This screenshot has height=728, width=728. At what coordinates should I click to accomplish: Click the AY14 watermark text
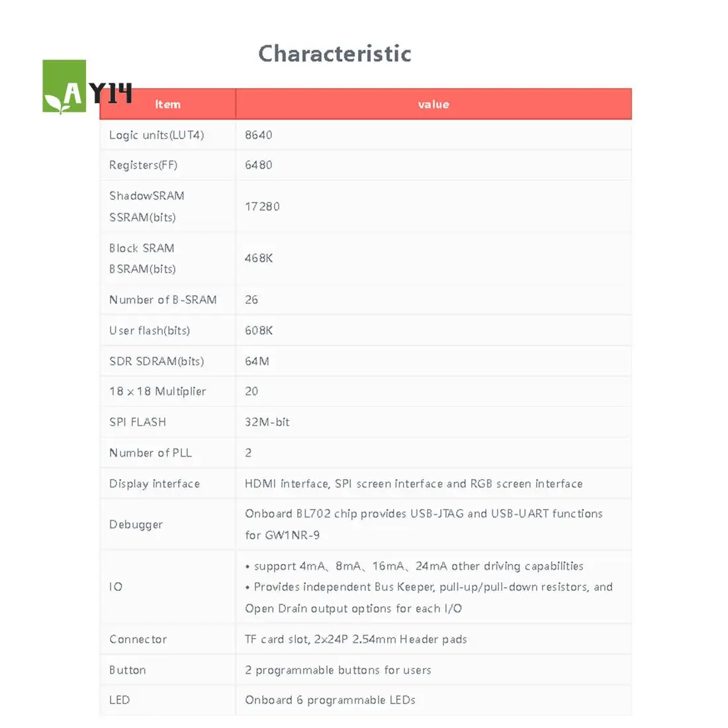[x=111, y=93]
